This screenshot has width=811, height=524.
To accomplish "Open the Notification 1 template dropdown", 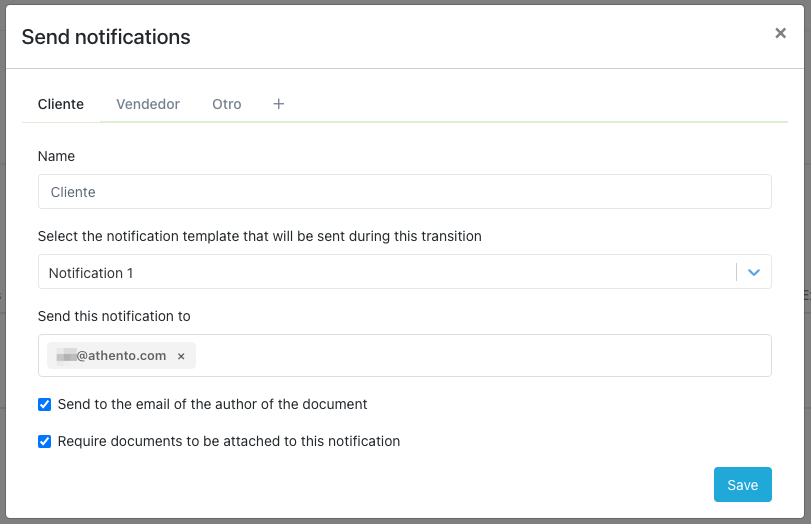I will coord(390,272).
